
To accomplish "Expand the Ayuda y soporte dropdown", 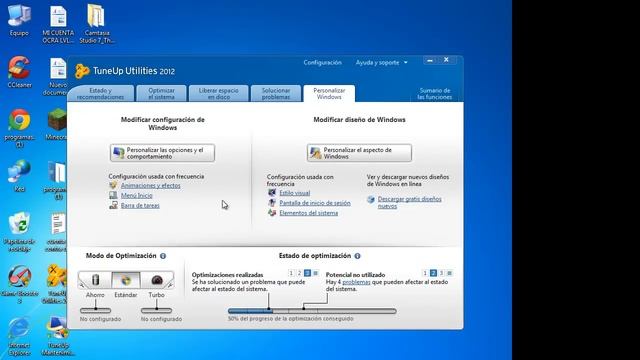I will click(381, 62).
